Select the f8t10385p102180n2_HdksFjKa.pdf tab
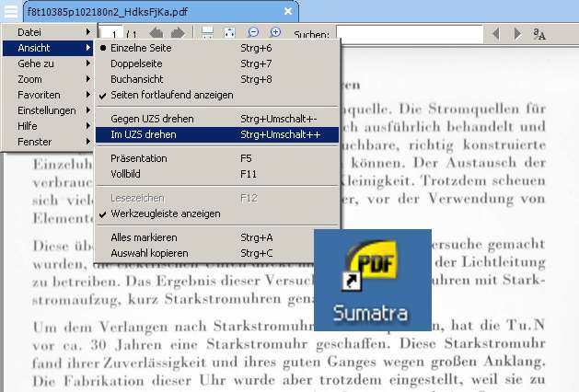The width and height of the screenshot is (579, 392). tap(160, 11)
